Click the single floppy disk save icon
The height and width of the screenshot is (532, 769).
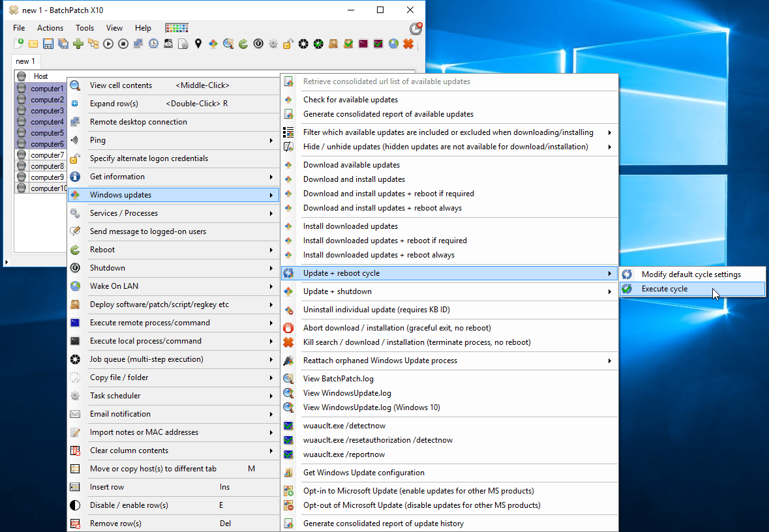48,44
